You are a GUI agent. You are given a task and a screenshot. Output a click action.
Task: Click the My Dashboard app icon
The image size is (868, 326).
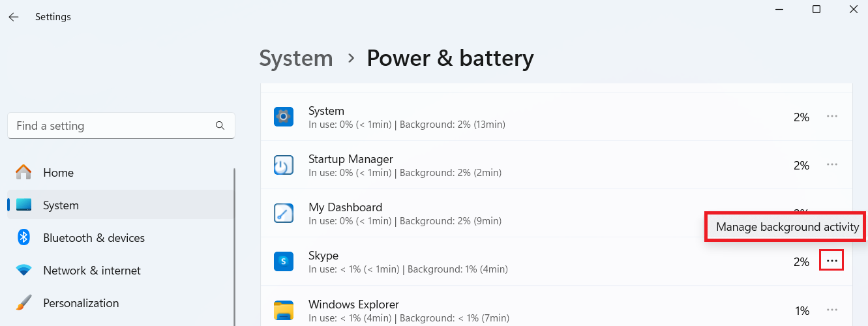tap(284, 213)
